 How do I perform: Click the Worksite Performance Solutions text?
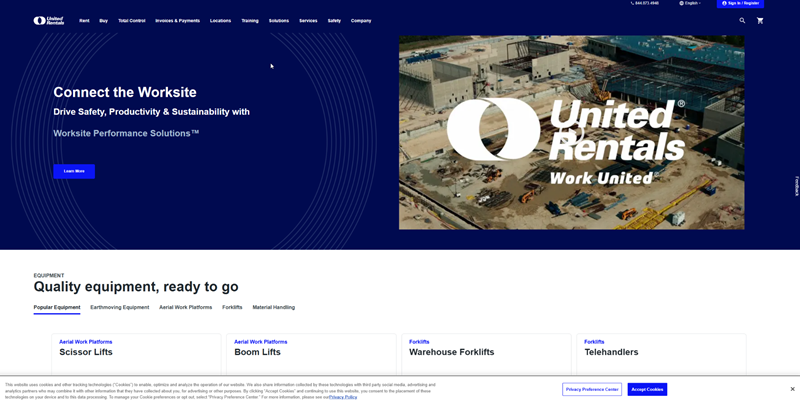pyautogui.click(x=126, y=133)
